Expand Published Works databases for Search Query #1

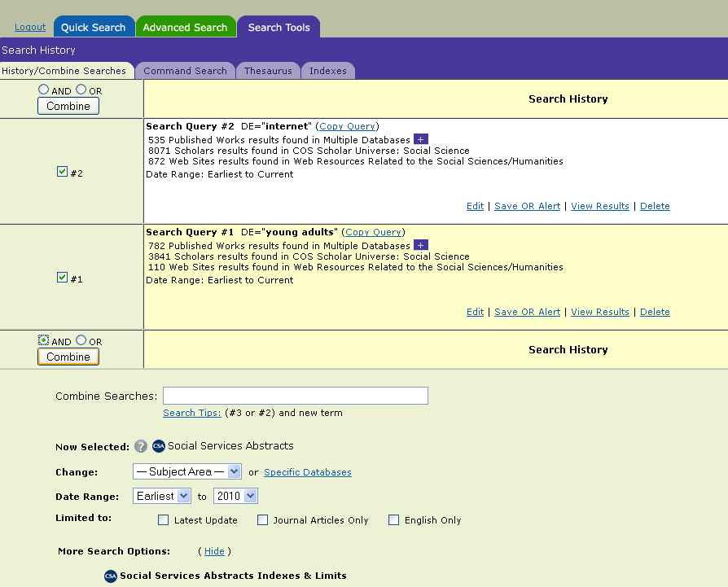pos(421,245)
